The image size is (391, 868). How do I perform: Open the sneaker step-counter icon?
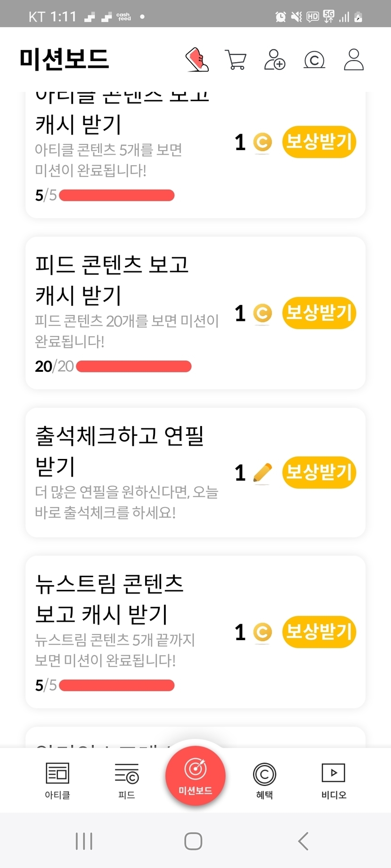click(x=197, y=60)
